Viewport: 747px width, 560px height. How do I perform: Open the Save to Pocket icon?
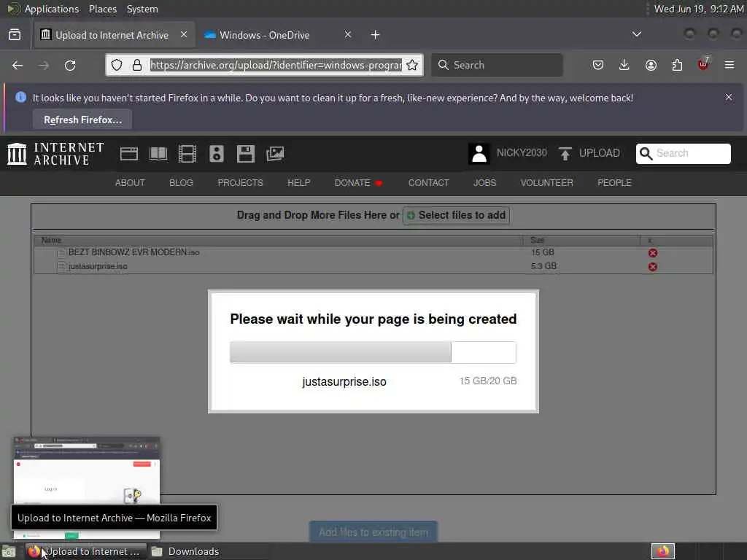coord(598,65)
